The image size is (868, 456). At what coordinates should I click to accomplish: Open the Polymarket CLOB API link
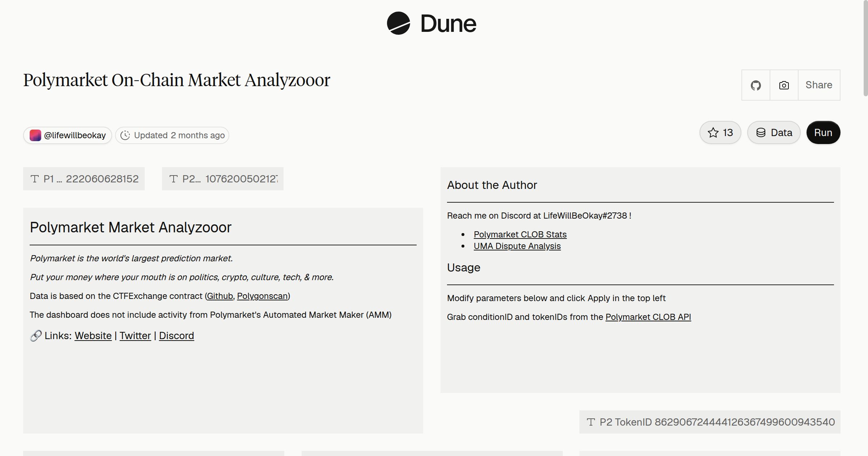[x=648, y=317]
